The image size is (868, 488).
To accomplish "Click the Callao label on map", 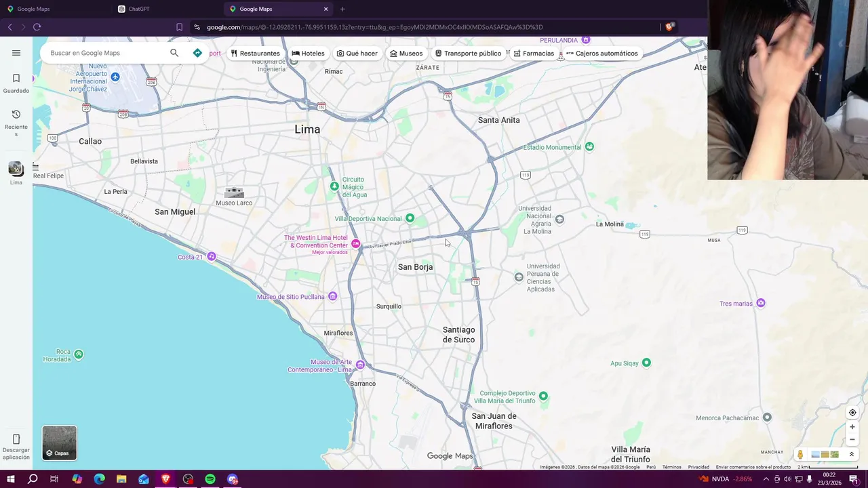I will [90, 142].
